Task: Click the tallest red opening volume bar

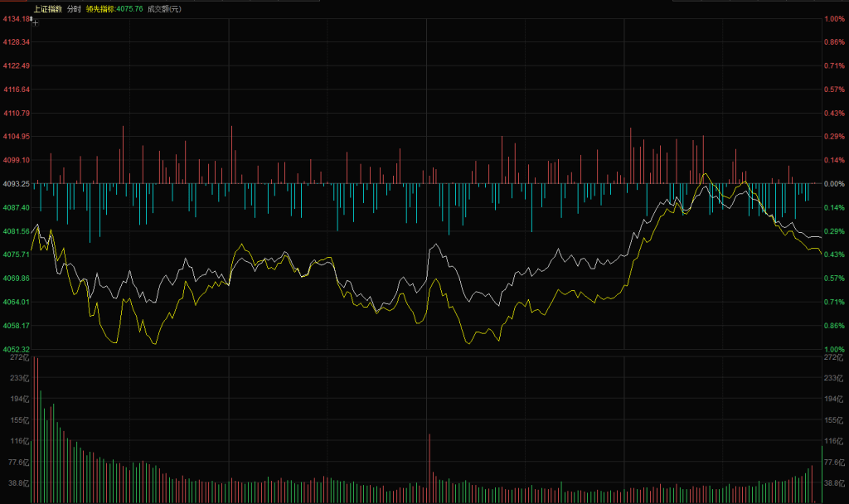Action: 35,431
